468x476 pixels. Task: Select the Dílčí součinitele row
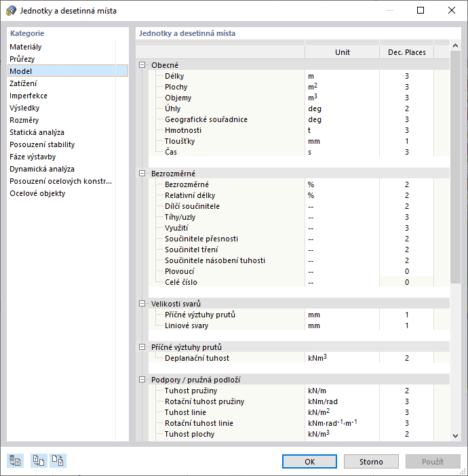coord(299,206)
